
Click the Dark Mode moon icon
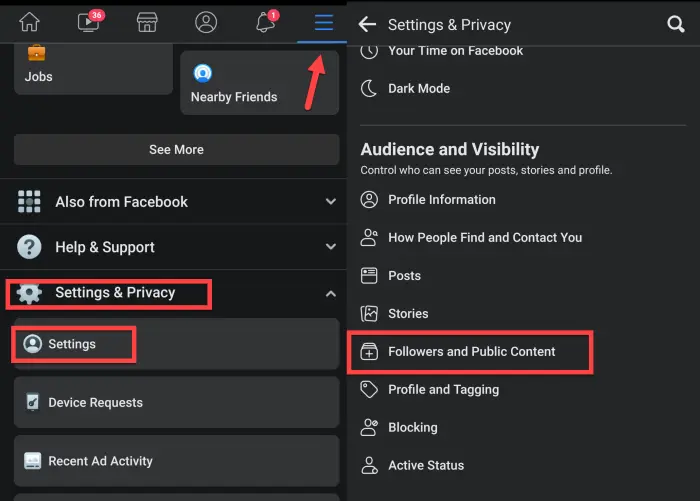coord(369,88)
